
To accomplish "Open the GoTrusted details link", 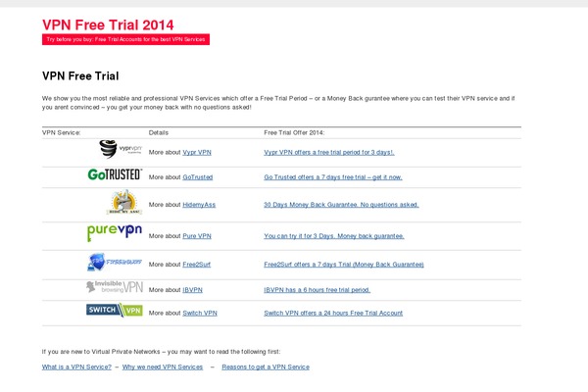I will 198,177.
